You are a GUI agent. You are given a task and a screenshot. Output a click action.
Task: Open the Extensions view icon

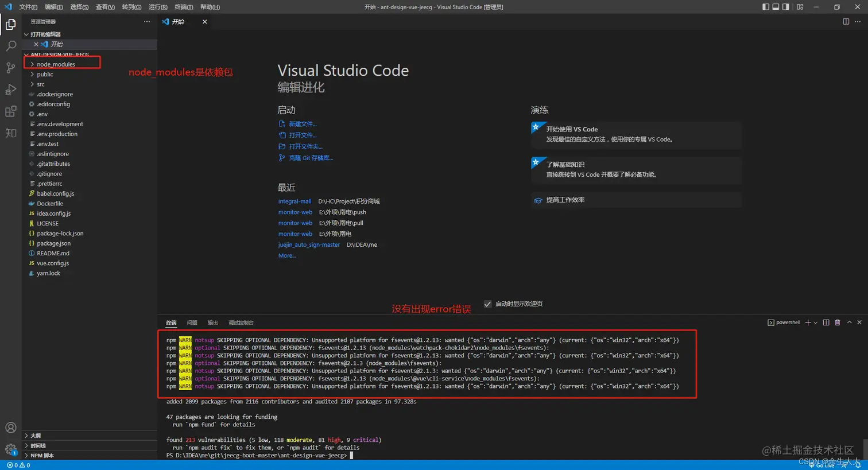(10, 111)
